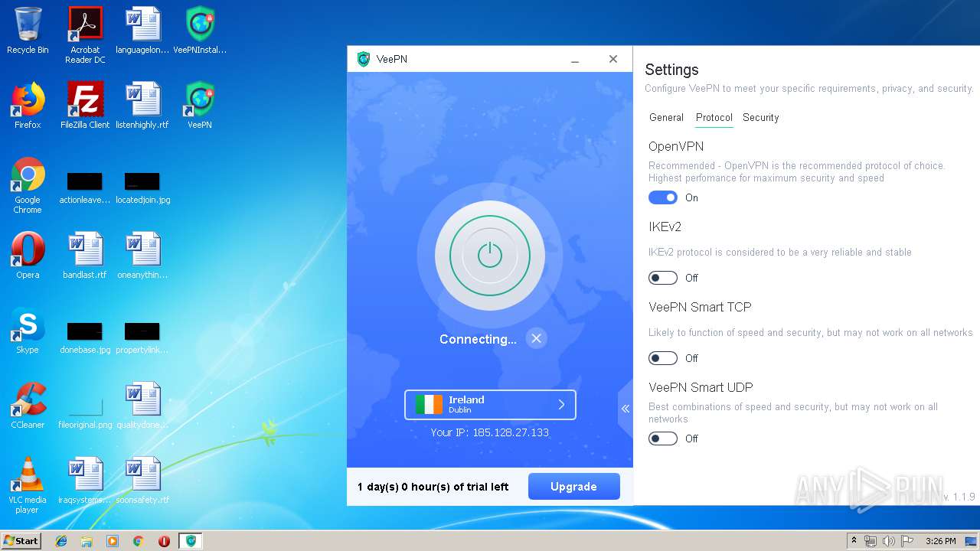980x551 pixels.
Task: Select the Skype desktop shortcut
Action: coord(28,331)
